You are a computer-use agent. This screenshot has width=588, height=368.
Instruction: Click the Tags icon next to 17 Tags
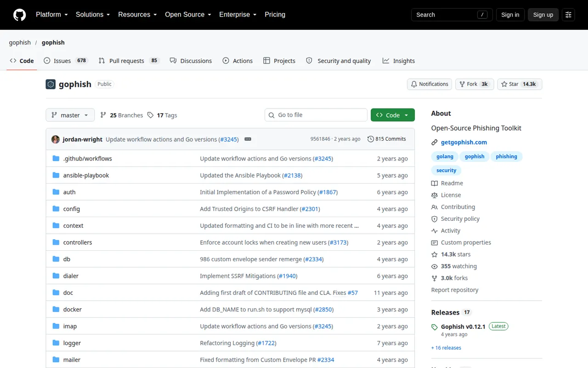click(x=151, y=115)
